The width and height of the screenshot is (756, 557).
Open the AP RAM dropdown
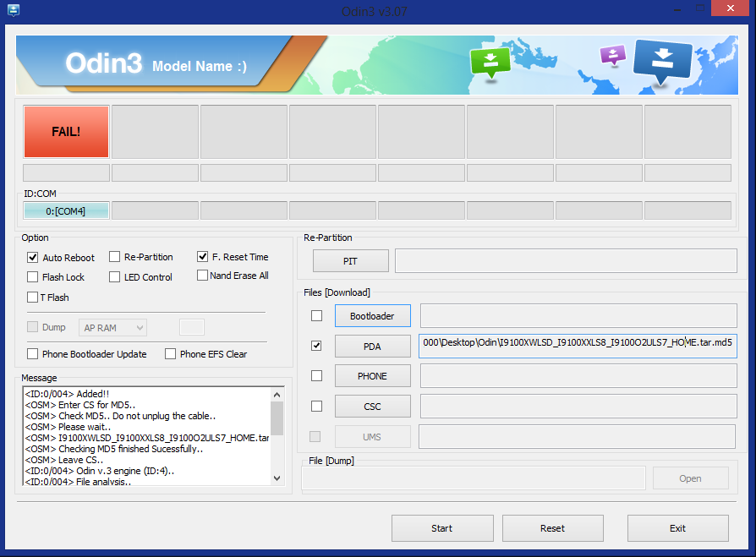point(112,328)
